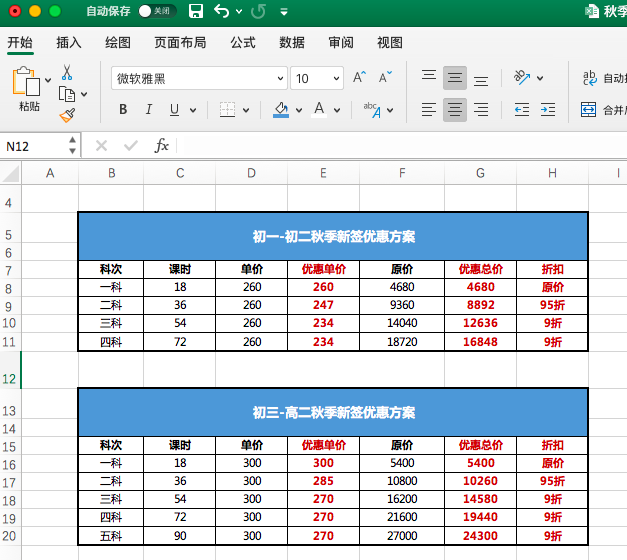Click the Cut scissors icon
Viewport: 627px width, 560px height.
tap(67, 73)
